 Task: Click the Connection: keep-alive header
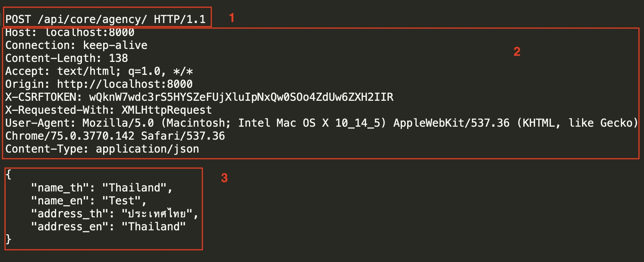76,45
